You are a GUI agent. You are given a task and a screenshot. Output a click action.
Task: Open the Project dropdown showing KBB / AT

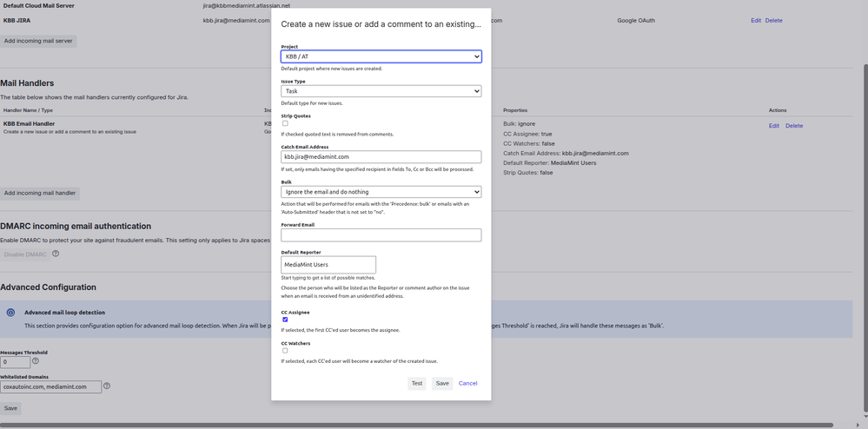[x=381, y=56]
